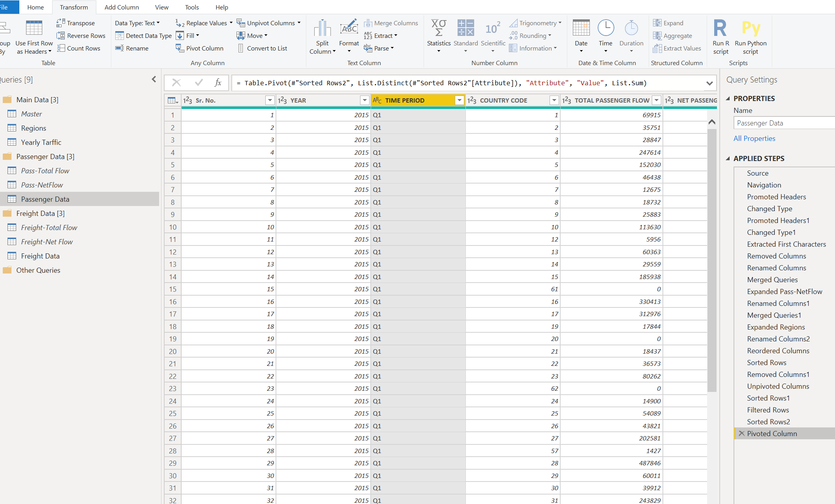Click the Time clock icon

(x=606, y=28)
